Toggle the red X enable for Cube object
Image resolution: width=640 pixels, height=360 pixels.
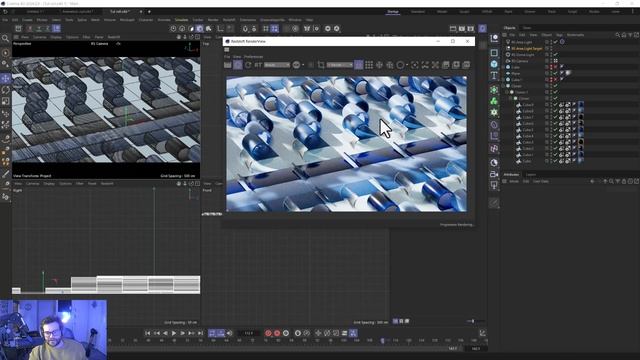[x=556, y=67]
